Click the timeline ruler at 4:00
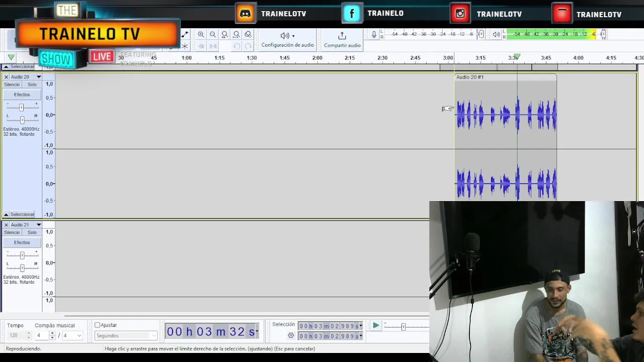The height and width of the screenshot is (362, 644). tap(578, 58)
